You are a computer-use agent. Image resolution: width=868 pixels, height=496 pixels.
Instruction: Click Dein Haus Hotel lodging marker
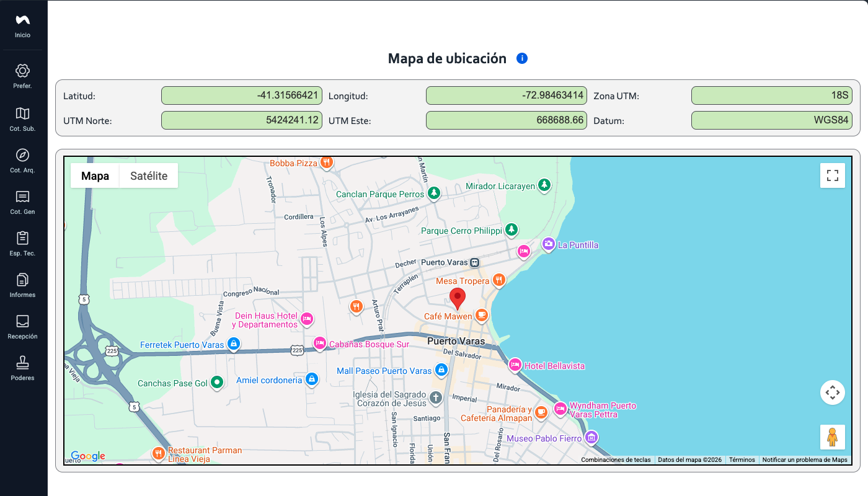pyautogui.click(x=306, y=320)
